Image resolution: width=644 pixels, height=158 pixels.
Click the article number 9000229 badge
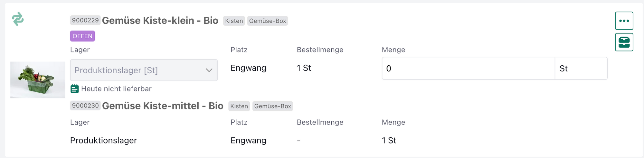pos(85,20)
